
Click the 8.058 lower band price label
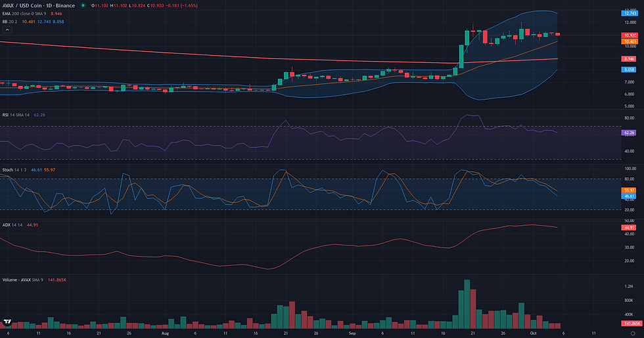(630, 70)
